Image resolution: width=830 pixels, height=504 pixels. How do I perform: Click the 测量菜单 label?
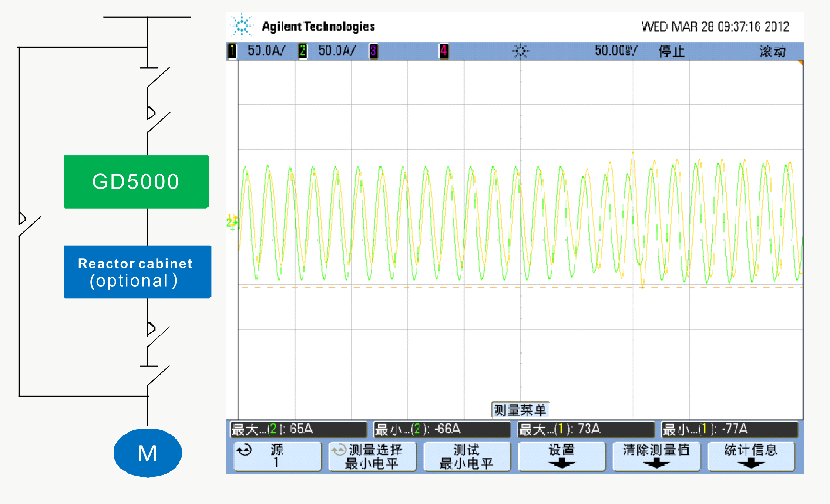(520, 410)
